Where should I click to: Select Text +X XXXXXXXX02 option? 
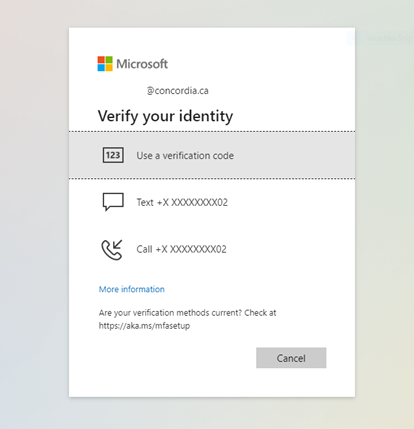coord(212,202)
